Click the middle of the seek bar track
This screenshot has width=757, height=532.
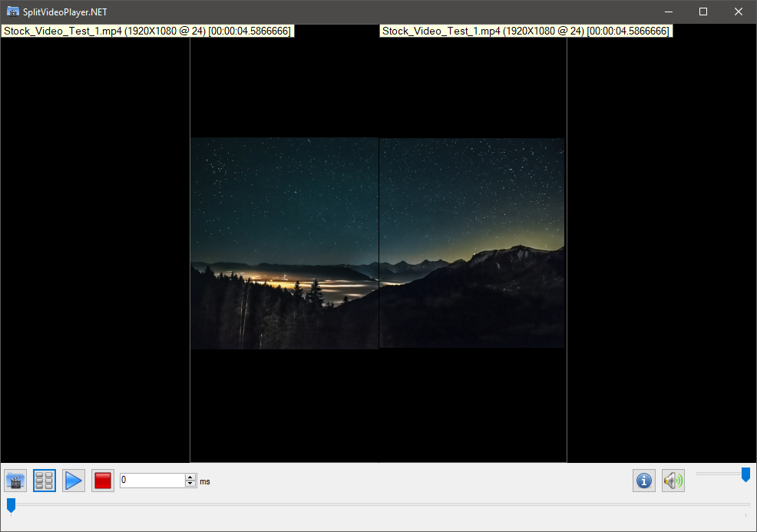pos(378,504)
